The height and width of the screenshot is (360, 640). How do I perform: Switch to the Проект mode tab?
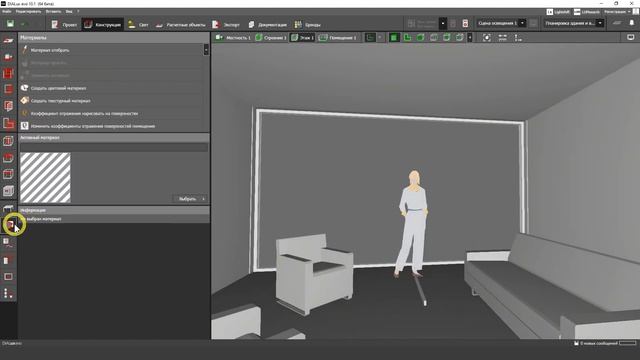click(x=64, y=24)
